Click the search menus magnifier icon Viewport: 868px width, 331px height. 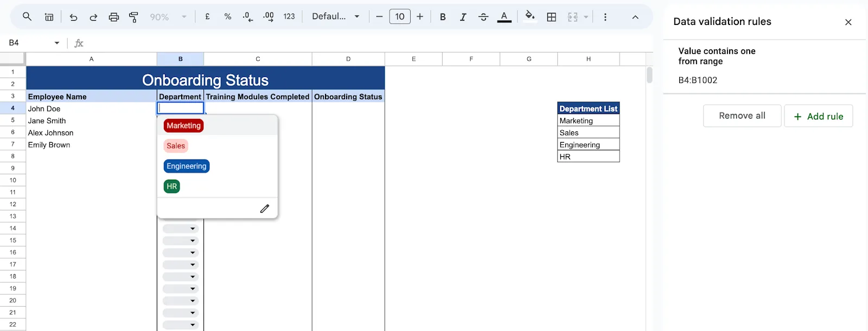tap(27, 17)
